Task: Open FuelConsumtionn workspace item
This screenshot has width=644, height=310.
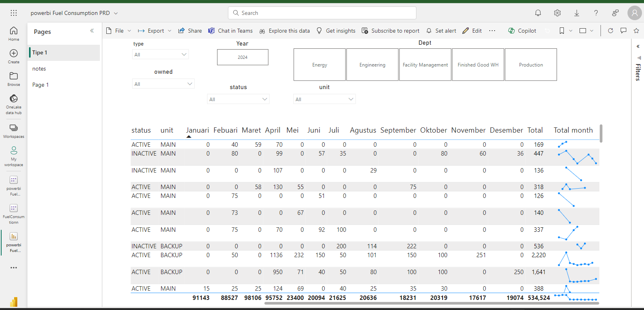Action: pos(14,214)
